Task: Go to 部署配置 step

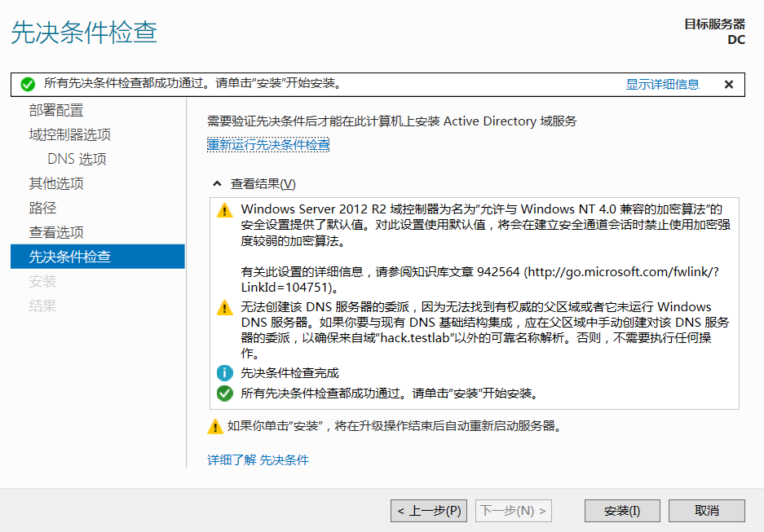Action: pos(56,111)
